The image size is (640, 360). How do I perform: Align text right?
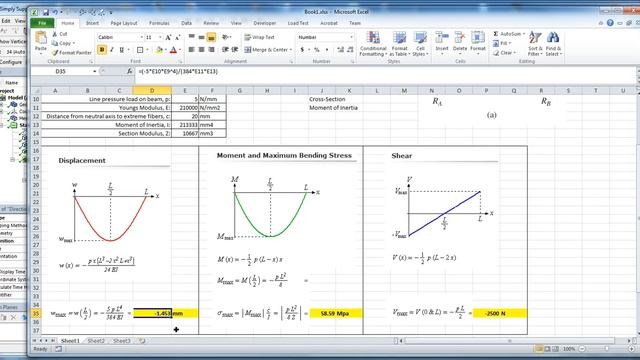211,49
